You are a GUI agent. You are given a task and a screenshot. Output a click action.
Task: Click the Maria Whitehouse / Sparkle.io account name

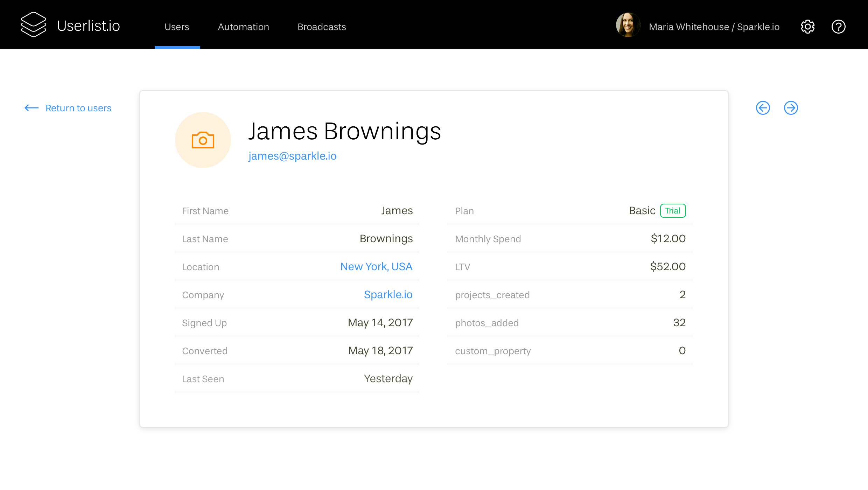[x=714, y=27]
